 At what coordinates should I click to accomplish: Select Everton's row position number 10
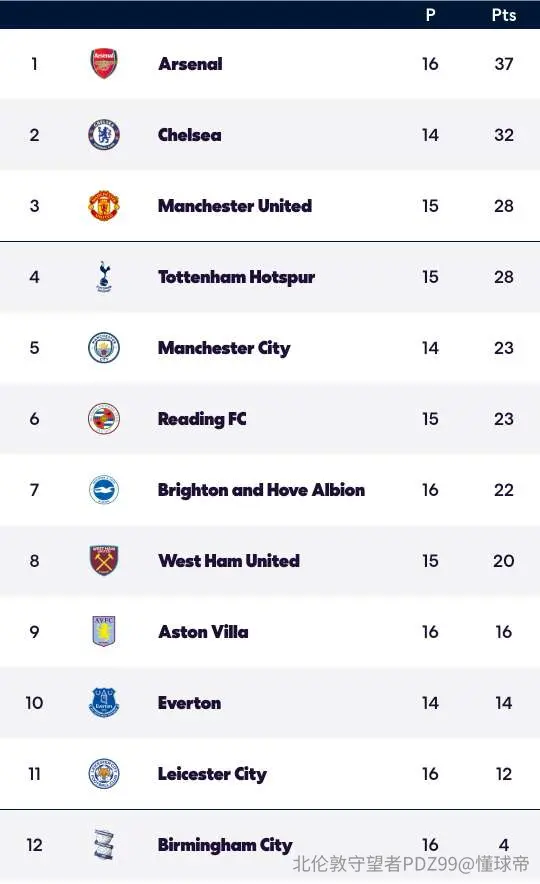point(34,703)
